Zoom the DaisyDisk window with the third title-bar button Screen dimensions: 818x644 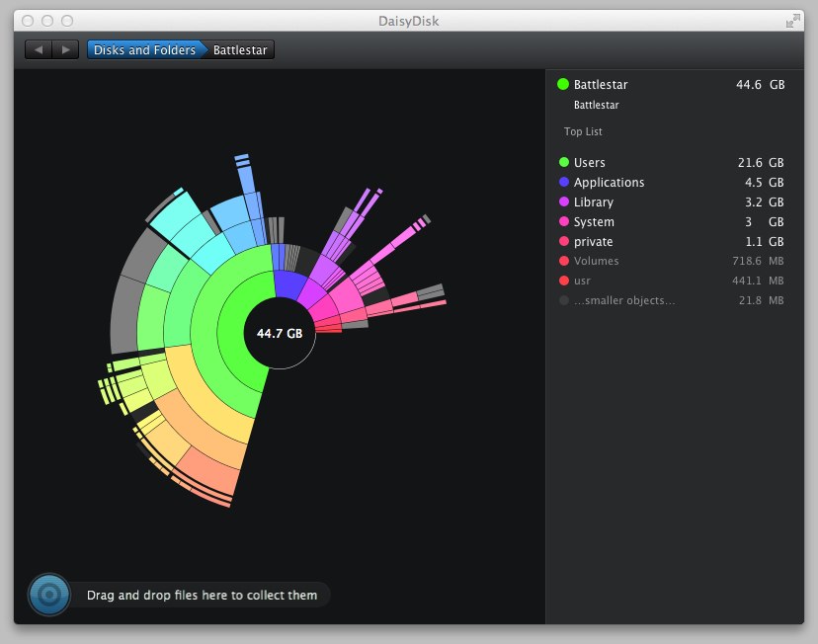click(x=67, y=21)
